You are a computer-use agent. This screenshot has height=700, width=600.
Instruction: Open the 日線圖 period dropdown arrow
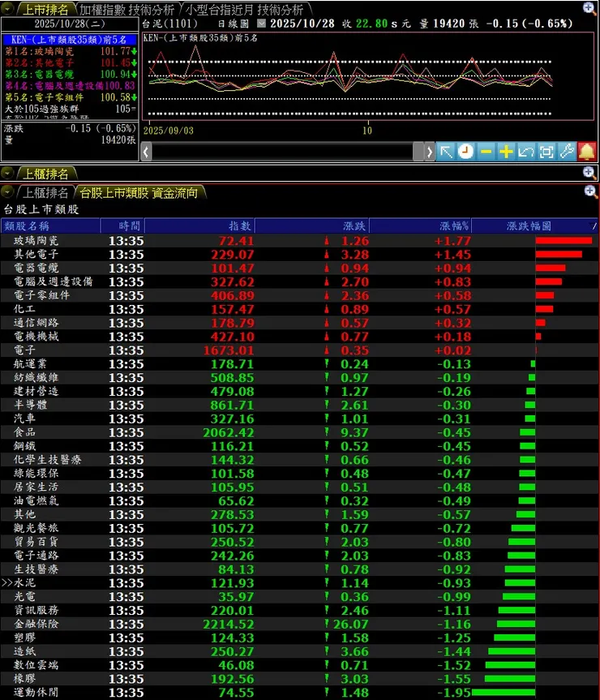pos(261,24)
